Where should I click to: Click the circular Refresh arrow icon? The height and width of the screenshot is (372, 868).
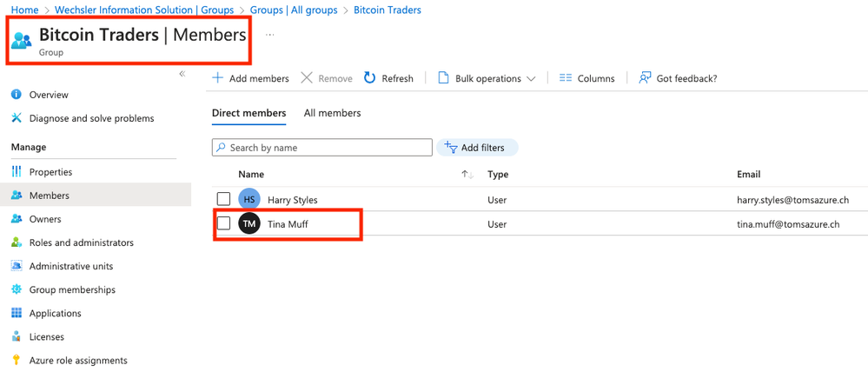tap(370, 78)
